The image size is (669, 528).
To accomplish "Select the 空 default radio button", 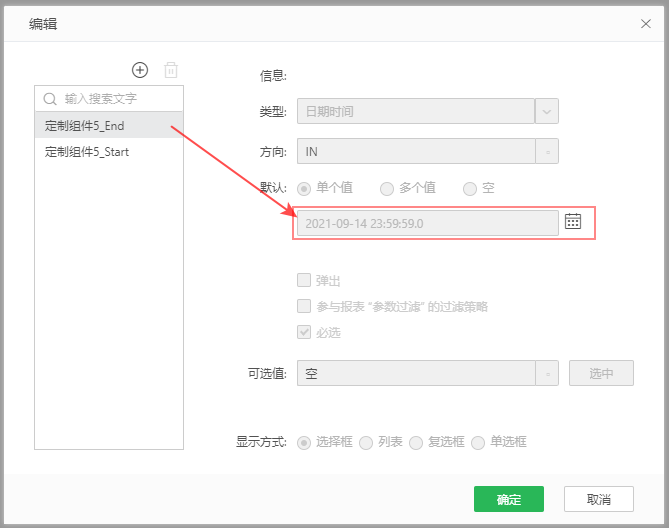I will [x=470, y=187].
